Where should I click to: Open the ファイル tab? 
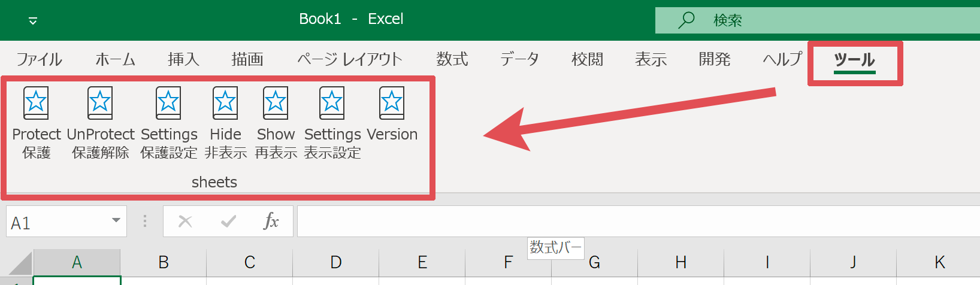[39, 59]
